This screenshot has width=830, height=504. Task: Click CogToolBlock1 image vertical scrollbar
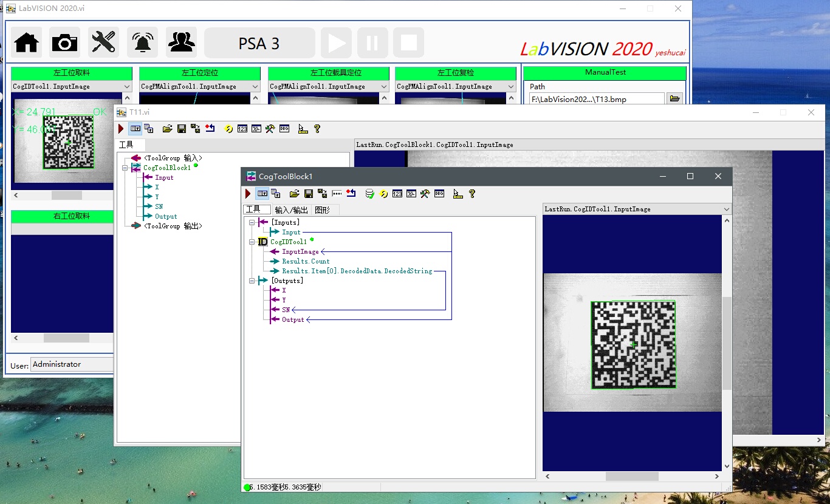pos(727,343)
